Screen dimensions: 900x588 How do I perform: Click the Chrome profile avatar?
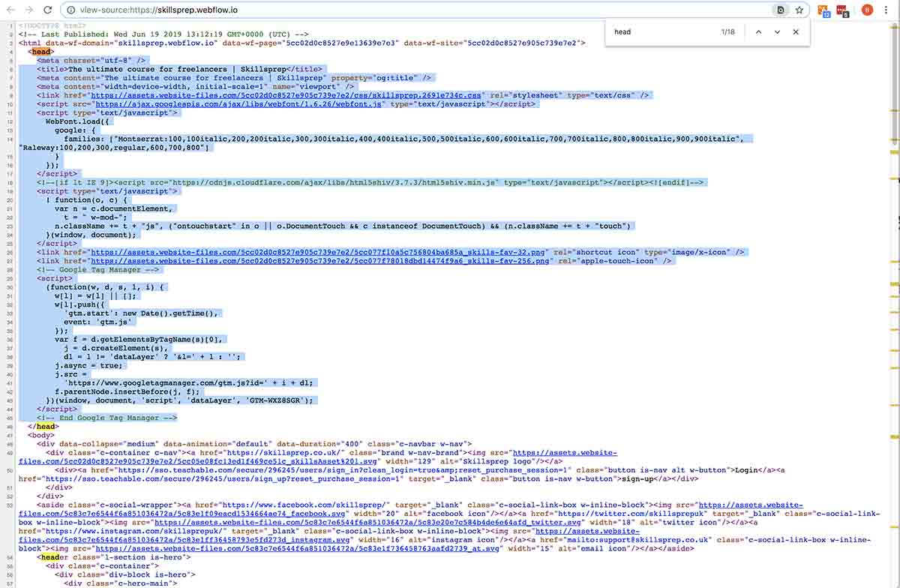point(868,10)
